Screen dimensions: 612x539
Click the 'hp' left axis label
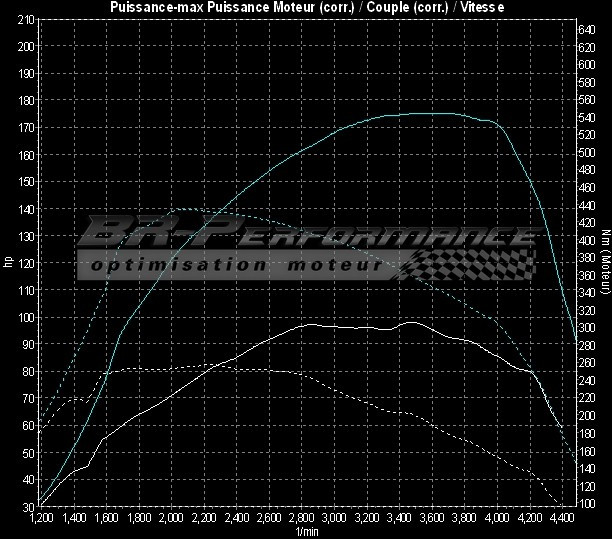8,263
